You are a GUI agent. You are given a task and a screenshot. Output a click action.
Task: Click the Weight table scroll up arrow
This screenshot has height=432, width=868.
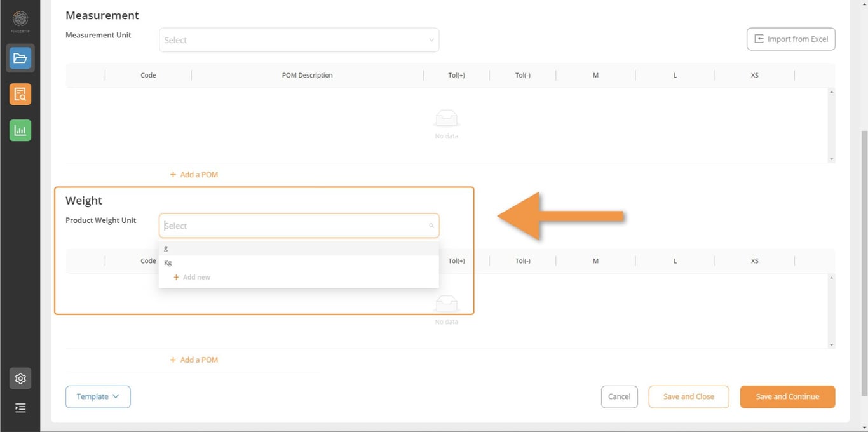832,278
